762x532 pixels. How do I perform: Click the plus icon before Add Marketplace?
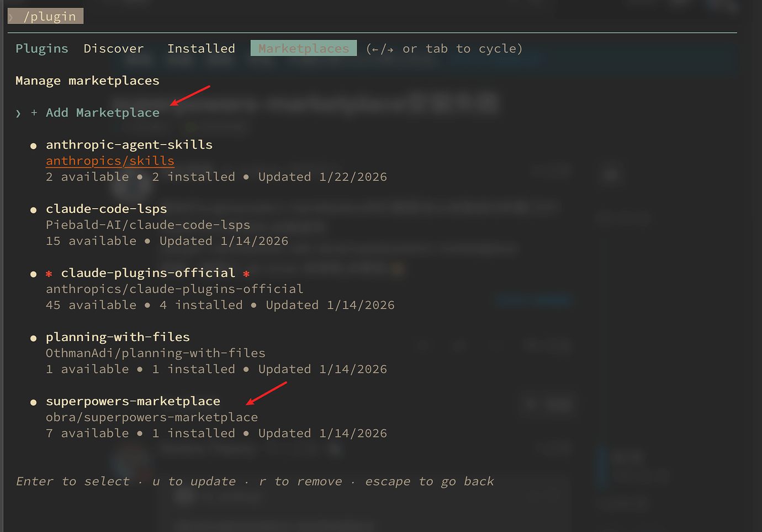tap(34, 113)
